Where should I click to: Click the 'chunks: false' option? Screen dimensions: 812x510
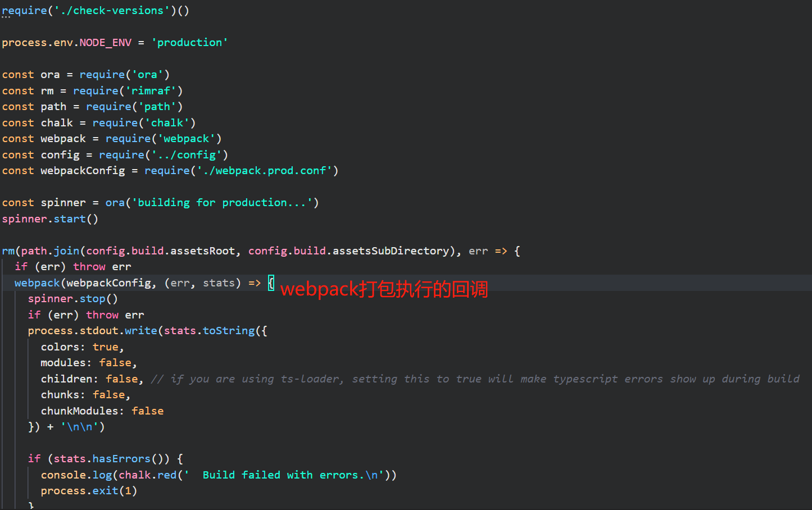click(x=83, y=395)
